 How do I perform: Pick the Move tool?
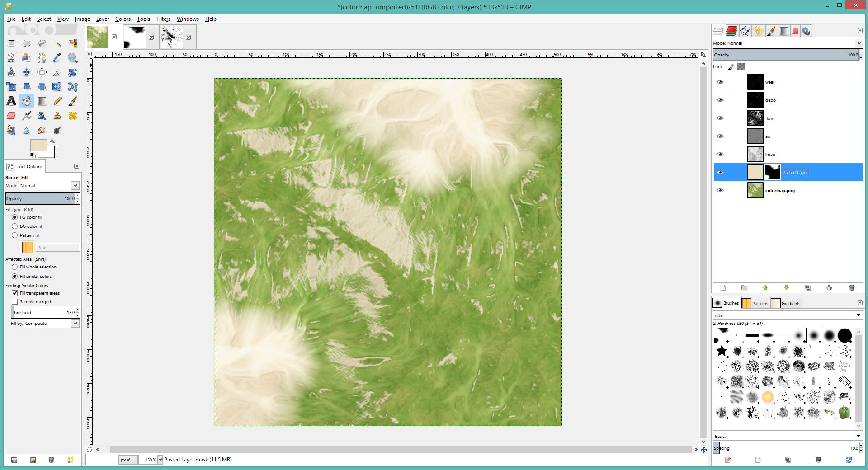(x=27, y=72)
